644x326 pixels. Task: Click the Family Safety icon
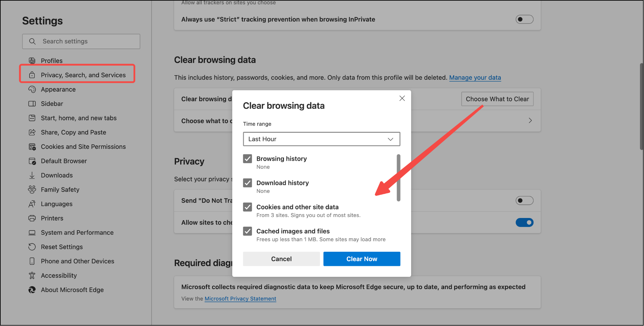click(x=32, y=190)
